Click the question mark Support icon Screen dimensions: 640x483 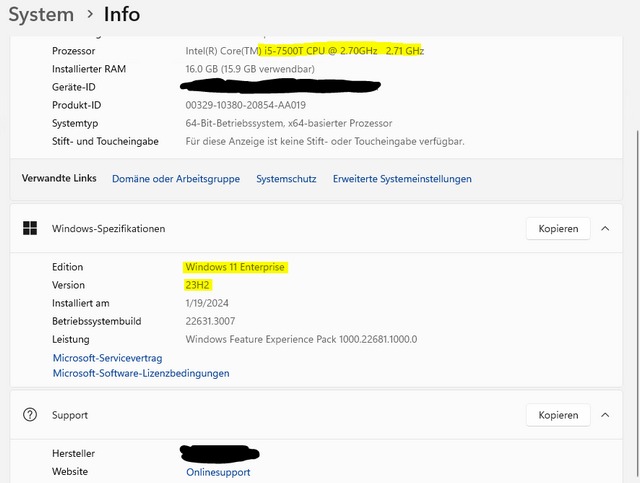pos(30,415)
